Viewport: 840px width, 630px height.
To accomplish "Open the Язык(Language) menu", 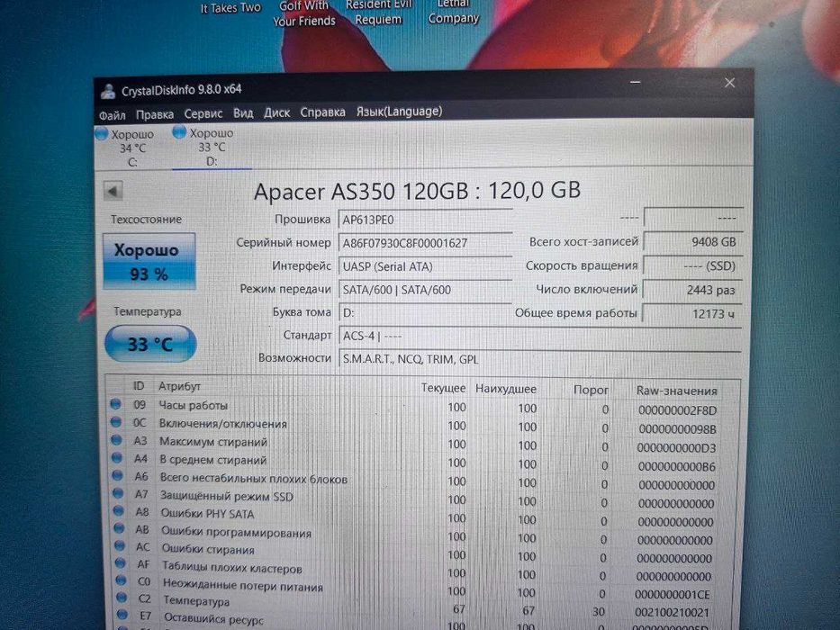I will coord(399,111).
